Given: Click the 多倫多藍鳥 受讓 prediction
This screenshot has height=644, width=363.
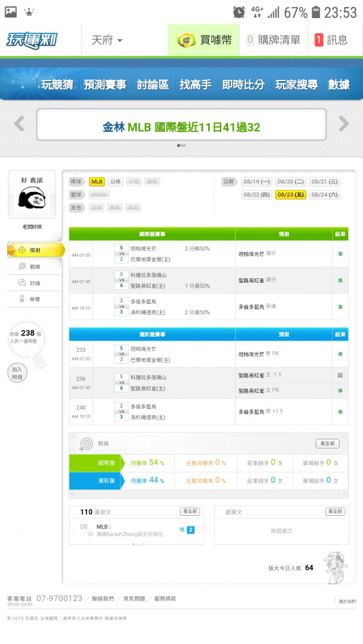Looking at the screenshot, I should (x=257, y=307).
